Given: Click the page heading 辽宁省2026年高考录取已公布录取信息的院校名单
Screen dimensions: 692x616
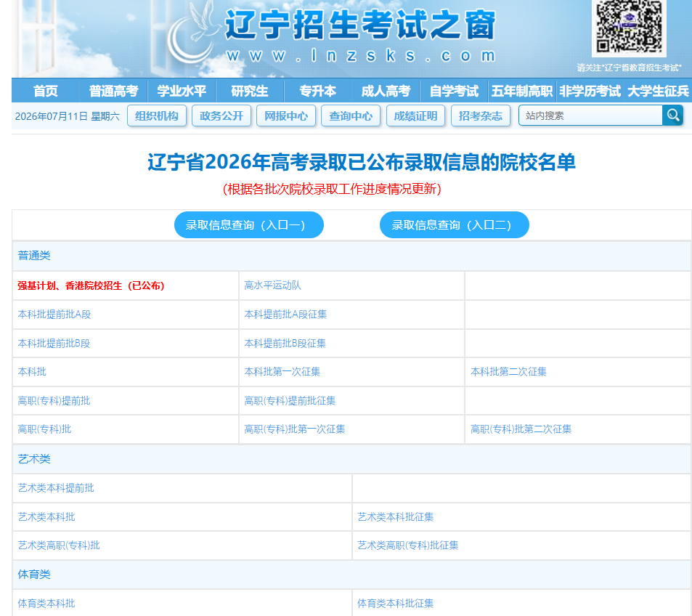Looking at the screenshot, I should [x=362, y=162].
